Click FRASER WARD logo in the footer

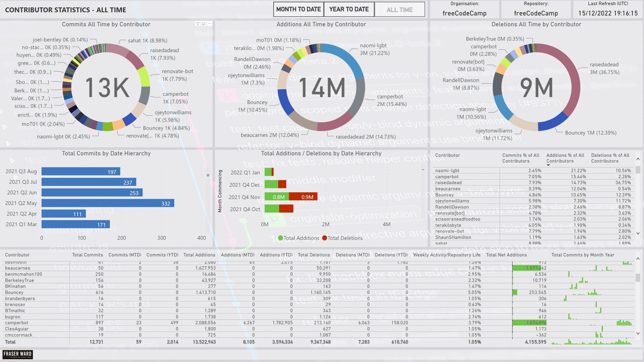(x=18, y=354)
